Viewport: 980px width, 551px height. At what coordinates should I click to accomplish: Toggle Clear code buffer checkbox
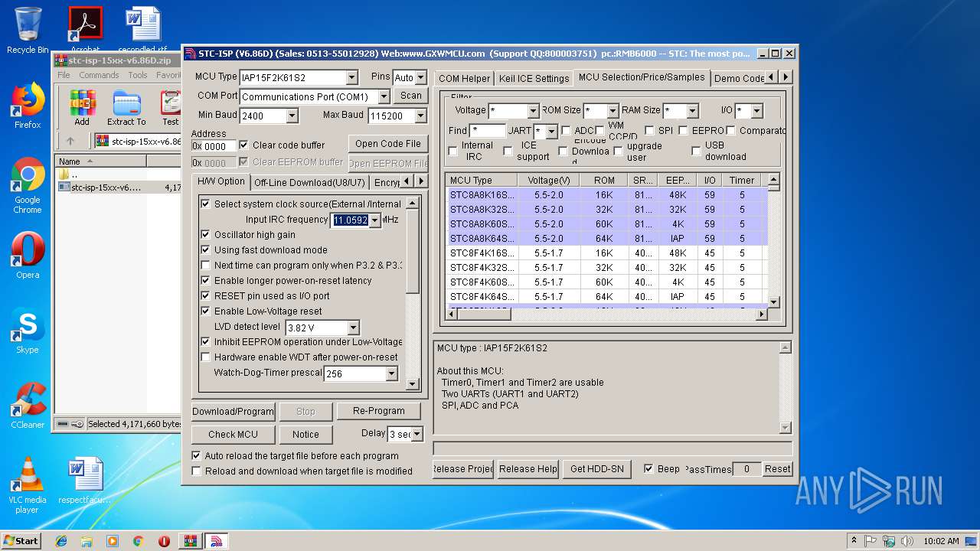tap(244, 145)
